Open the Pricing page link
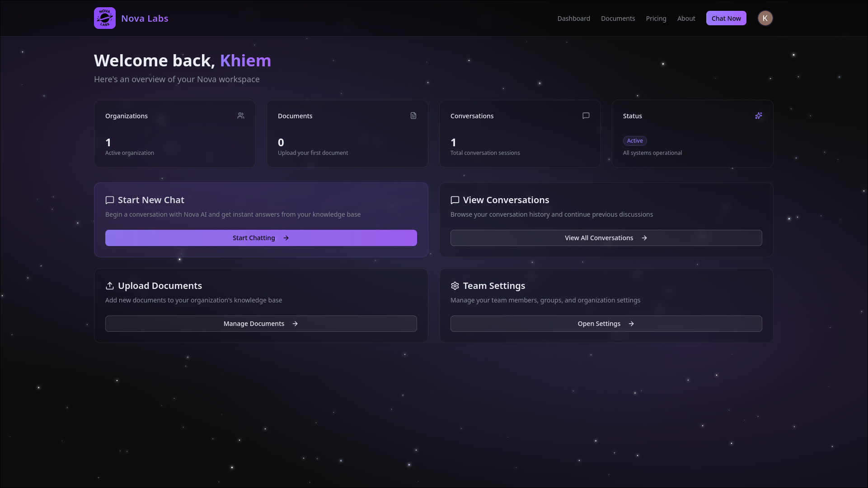 pos(656,19)
